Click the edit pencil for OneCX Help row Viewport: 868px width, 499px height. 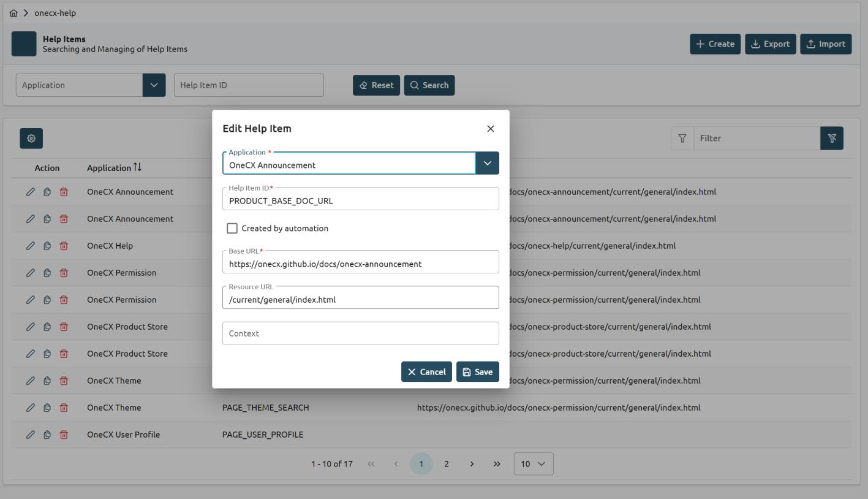click(x=30, y=246)
